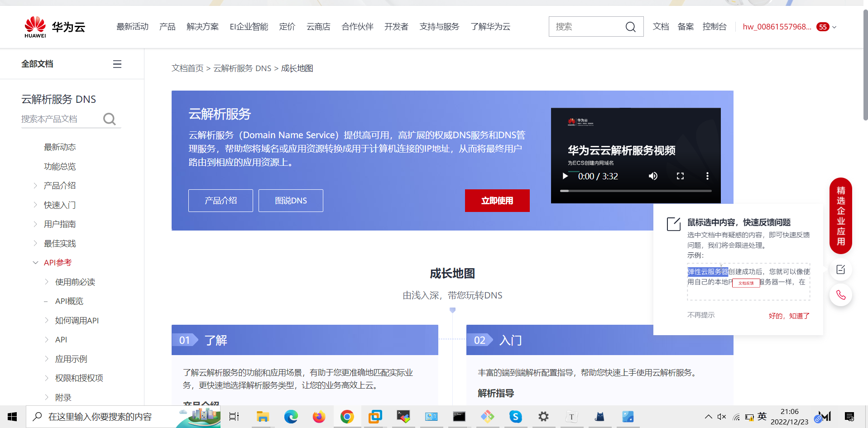Open Firefox from taskbar
This screenshot has height=428, width=868.
[x=319, y=417]
